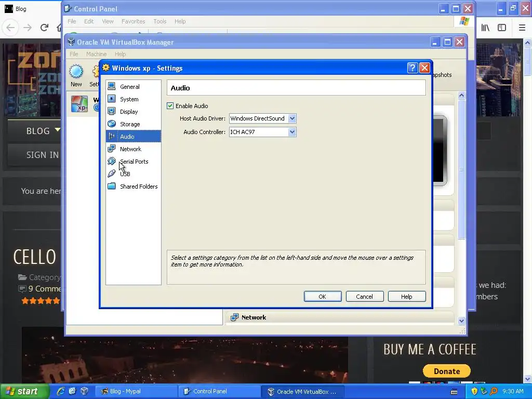
Task: Open browser hamburger menu
Action: tap(522, 28)
